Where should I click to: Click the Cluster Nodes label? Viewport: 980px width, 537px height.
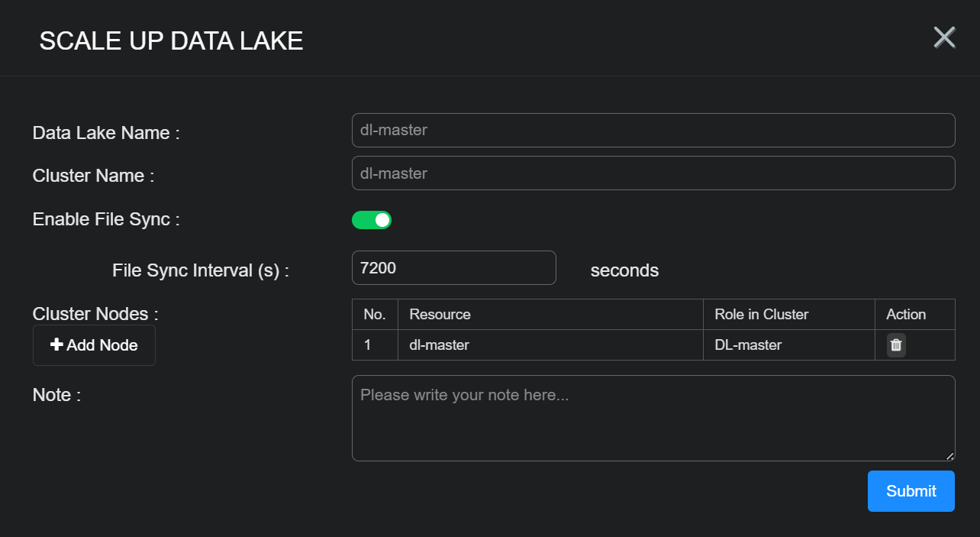click(95, 314)
